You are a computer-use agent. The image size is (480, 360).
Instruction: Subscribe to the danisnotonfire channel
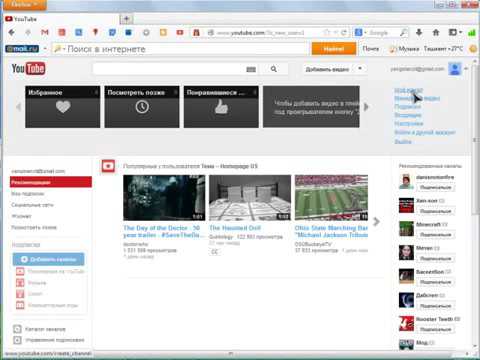coord(435,187)
